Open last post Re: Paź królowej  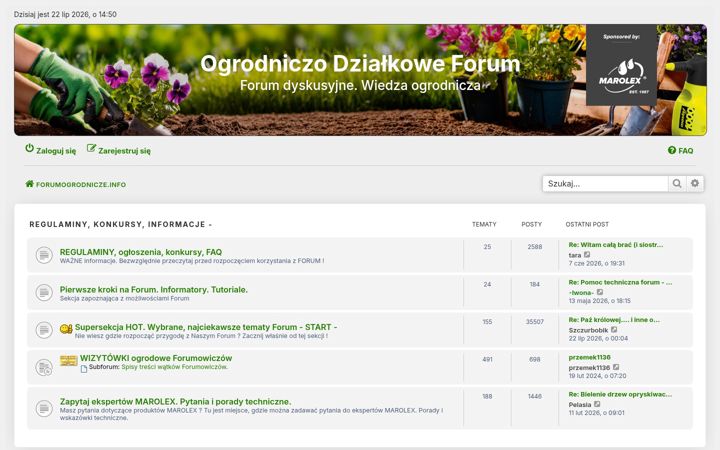(614, 320)
